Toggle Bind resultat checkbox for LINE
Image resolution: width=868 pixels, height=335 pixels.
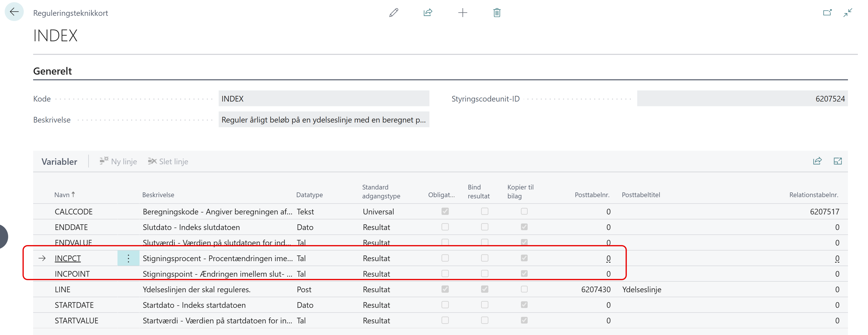pos(485,289)
